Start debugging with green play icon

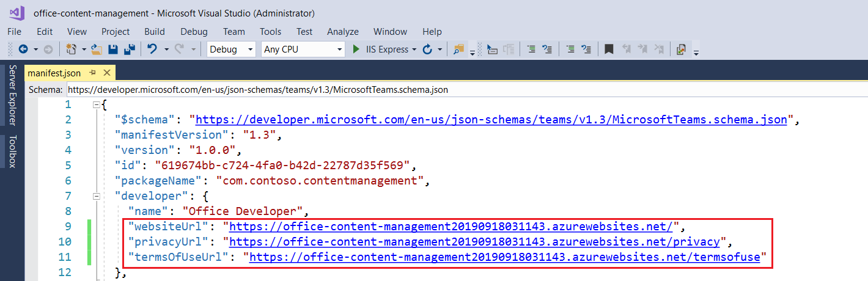(356, 49)
